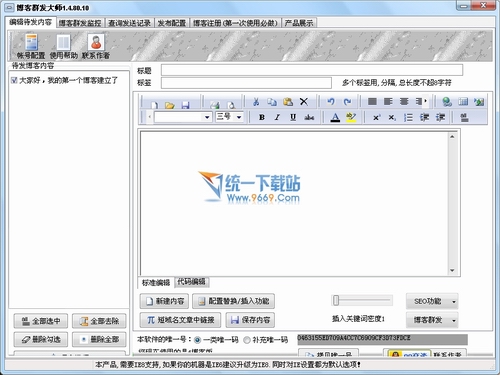
Task: Click into the 标题 title input field
Action: (312, 70)
